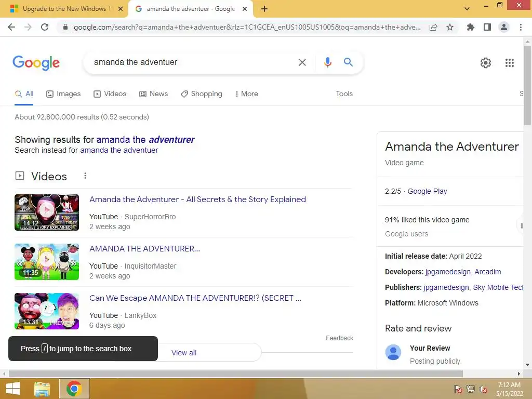This screenshot has height=399, width=532.
Task: Clear the search box text
Action: click(302, 62)
